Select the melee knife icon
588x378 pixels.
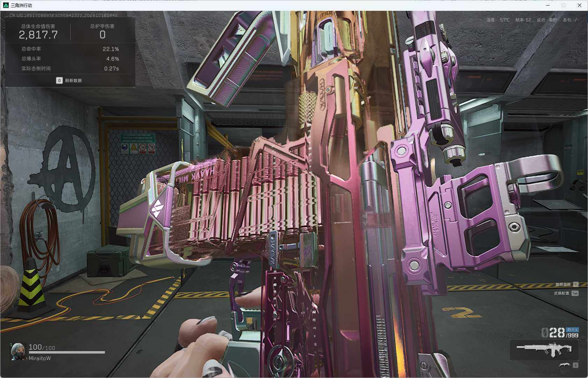(x=565, y=365)
